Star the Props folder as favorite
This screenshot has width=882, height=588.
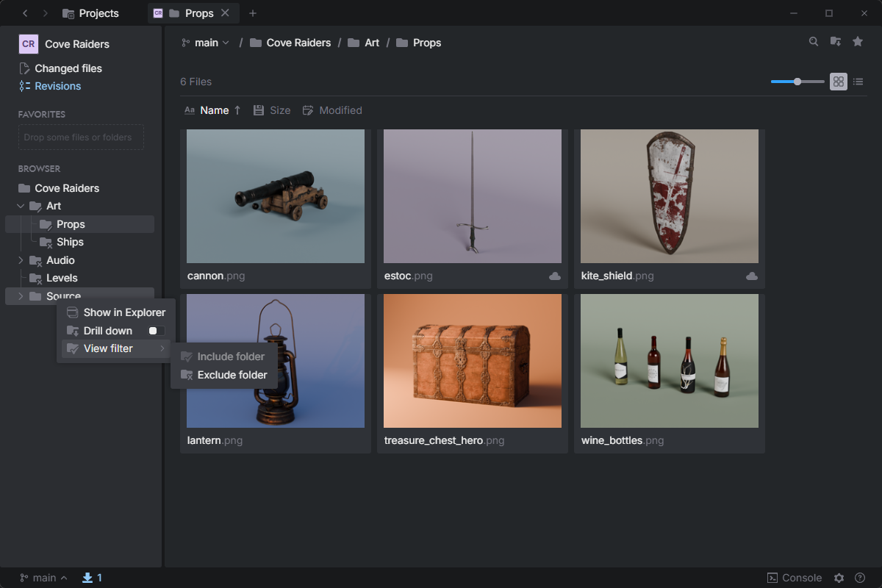[x=858, y=42]
